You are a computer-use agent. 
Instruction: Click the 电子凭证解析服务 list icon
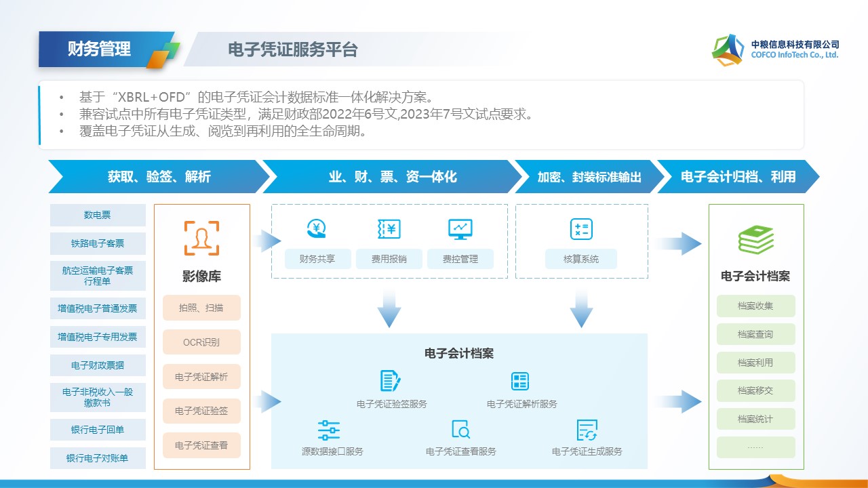click(520, 381)
